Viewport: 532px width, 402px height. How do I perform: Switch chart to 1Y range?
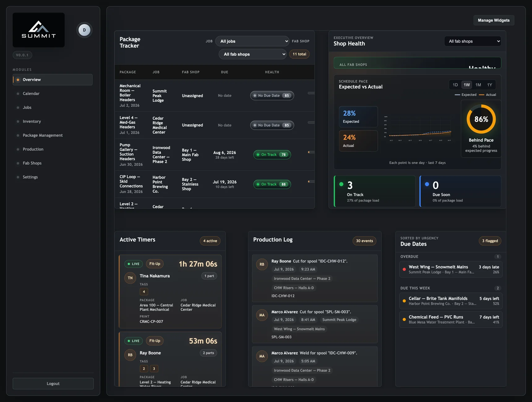pyautogui.click(x=490, y=85)
